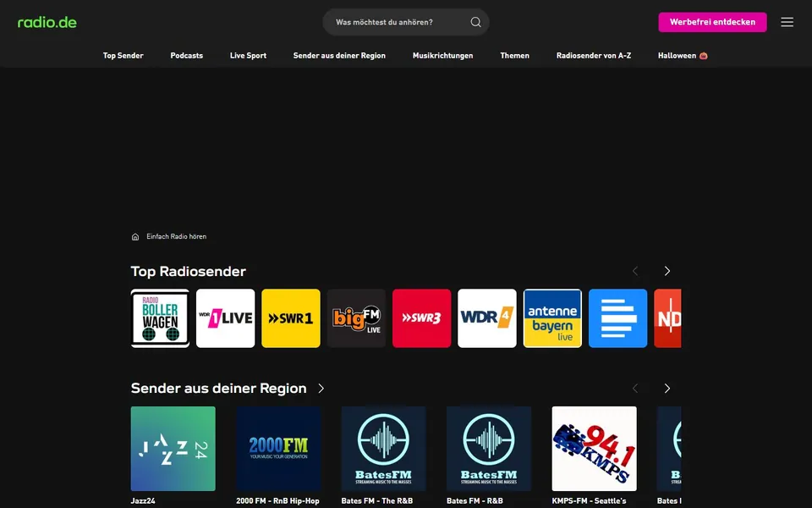This screenshot has height=508, width=812.
Task: Click the home breadcrumb icon
Action: point(135,237)
